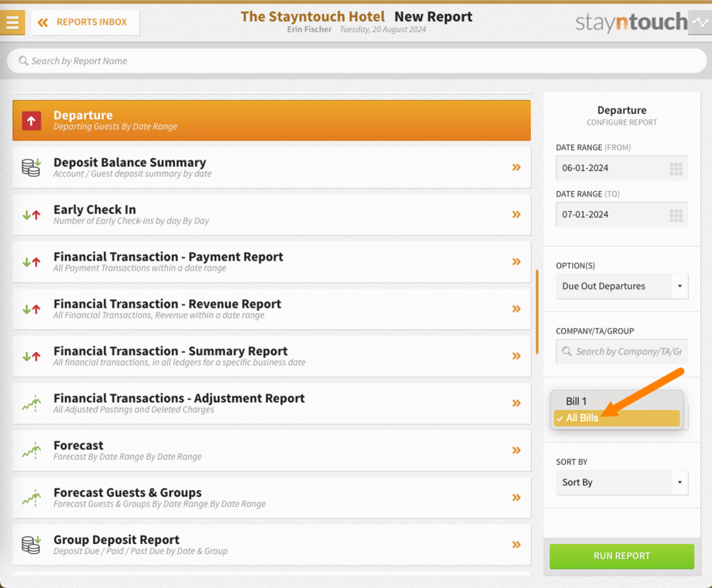This screenshot has height=588, width=712.
Task: Open Deposit Balance Summary chevron arrow
Action: (x=516, y=168)
